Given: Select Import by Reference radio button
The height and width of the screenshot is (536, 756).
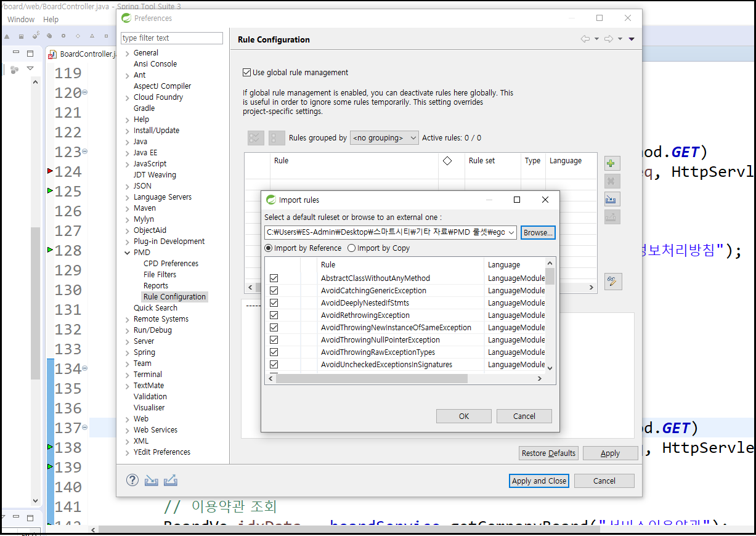Looking at the screenshot, I should point(269,248).
